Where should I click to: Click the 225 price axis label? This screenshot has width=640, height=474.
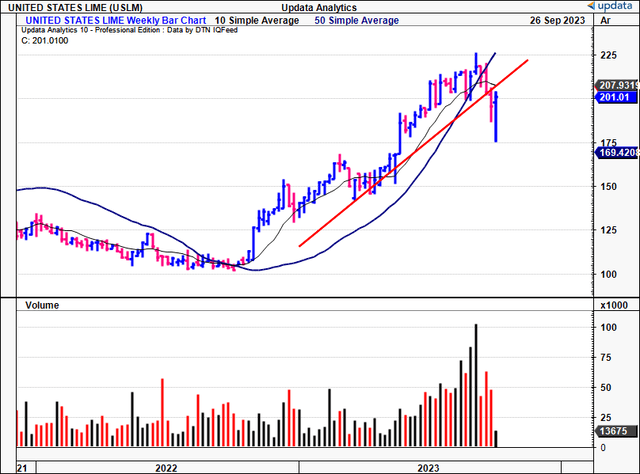click(x=608, y=55)
